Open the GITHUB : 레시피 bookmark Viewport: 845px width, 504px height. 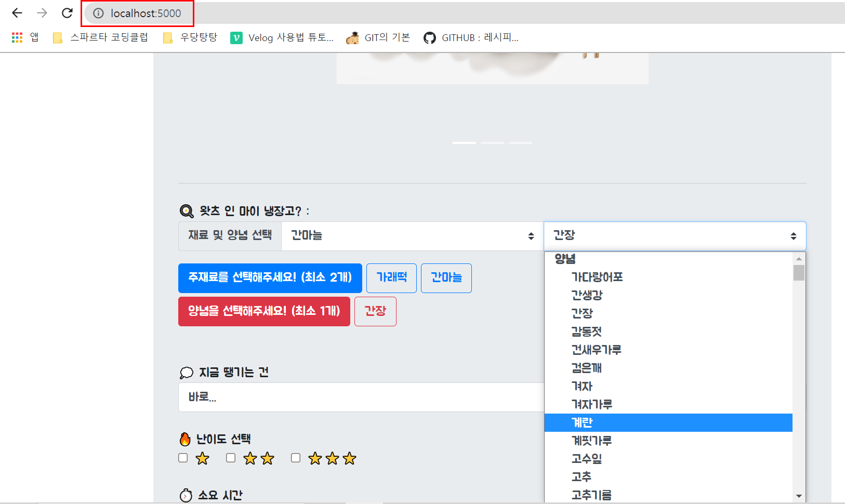[x=471, y=37]
